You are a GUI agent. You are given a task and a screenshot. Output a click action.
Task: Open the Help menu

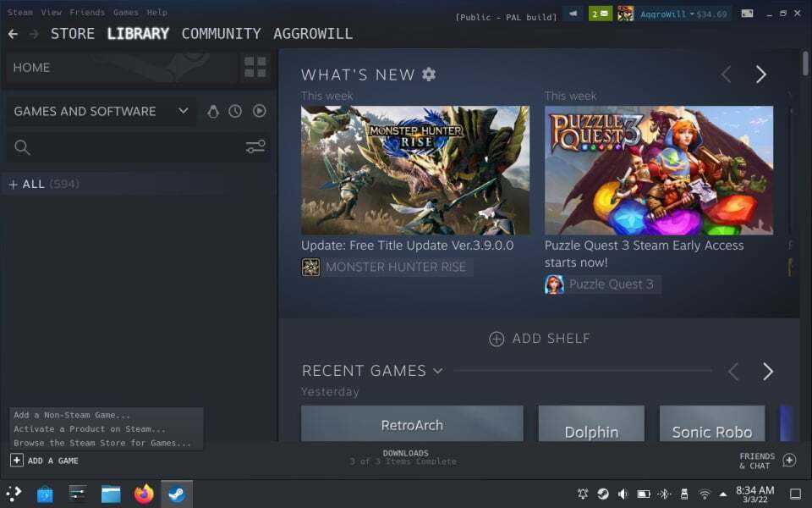point(157,12)
